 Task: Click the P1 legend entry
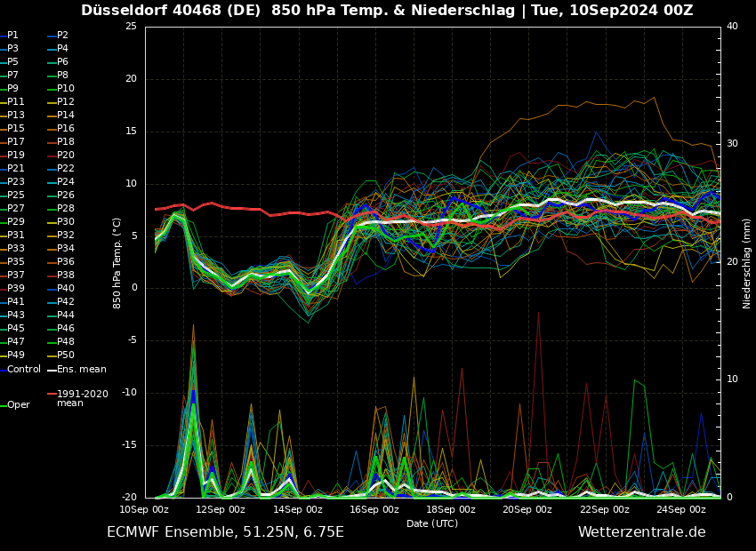coord(12,36)
